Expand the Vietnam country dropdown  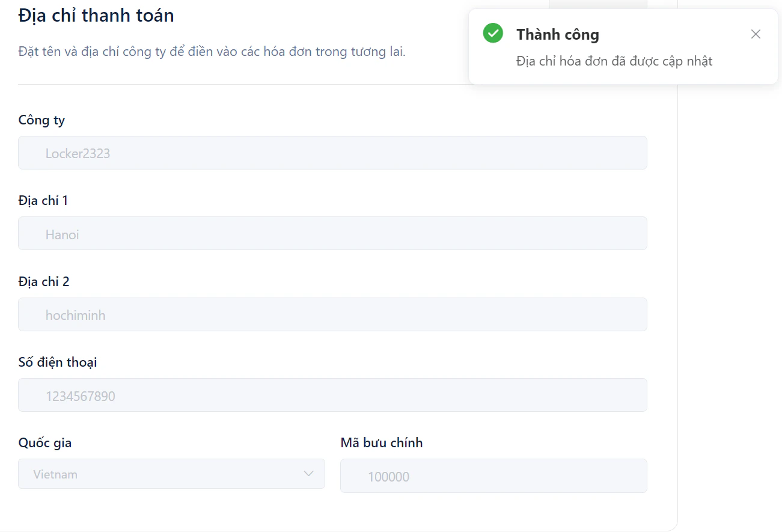171,474
